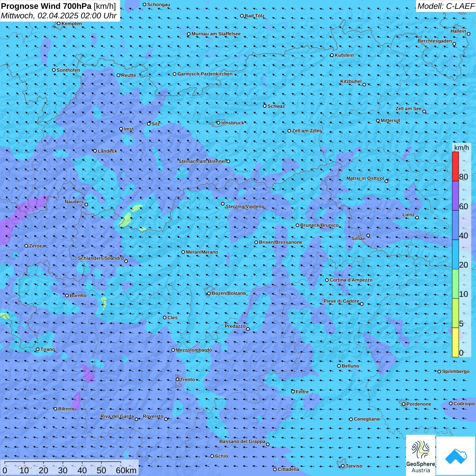Pick the green 10–20 km/h legend segment

[x=455, y=284]
